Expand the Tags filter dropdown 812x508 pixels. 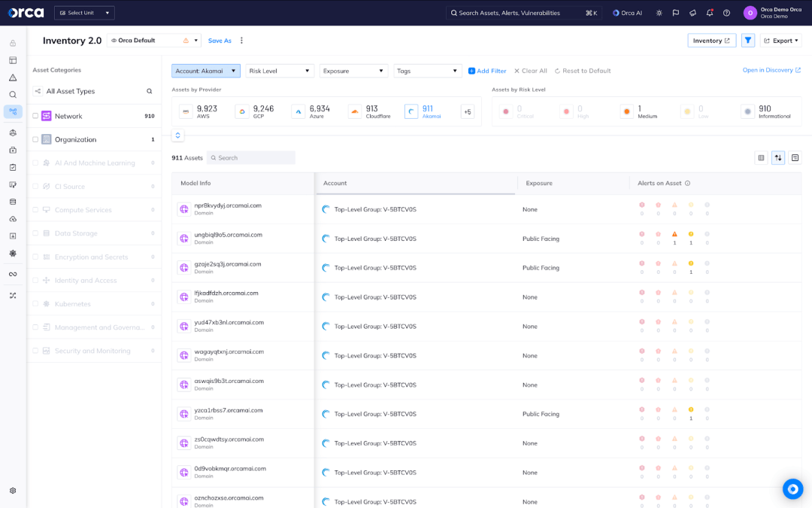click(427, 70)
